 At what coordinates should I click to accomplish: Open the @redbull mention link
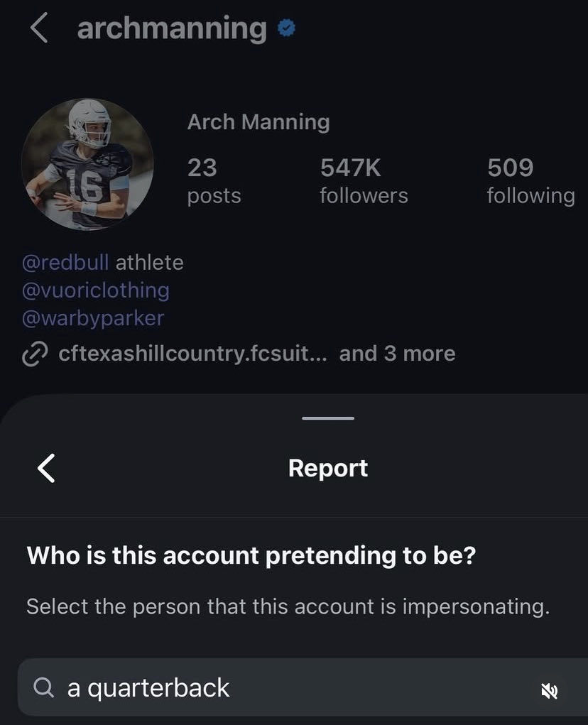coord(65,263)
